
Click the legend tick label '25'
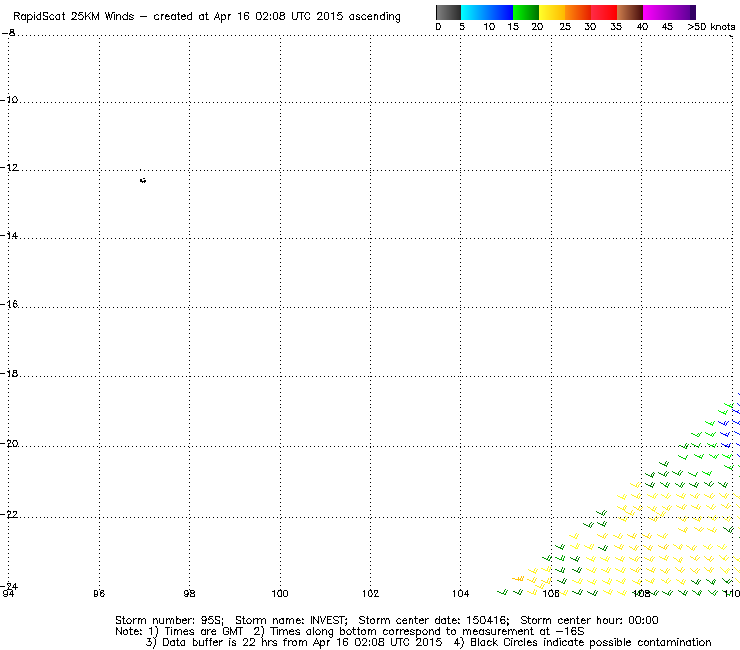pos(565,27)
